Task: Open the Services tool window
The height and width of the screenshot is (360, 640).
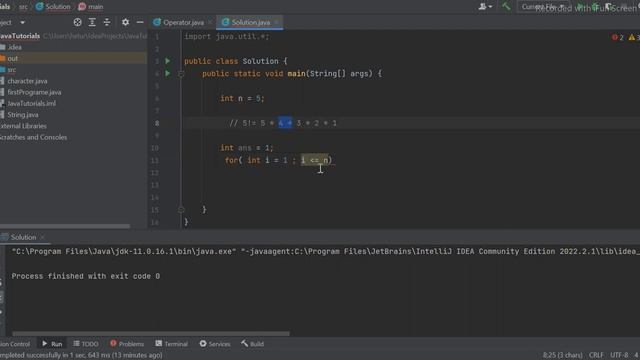Action: pyautogui.click(x=215, y=344)
